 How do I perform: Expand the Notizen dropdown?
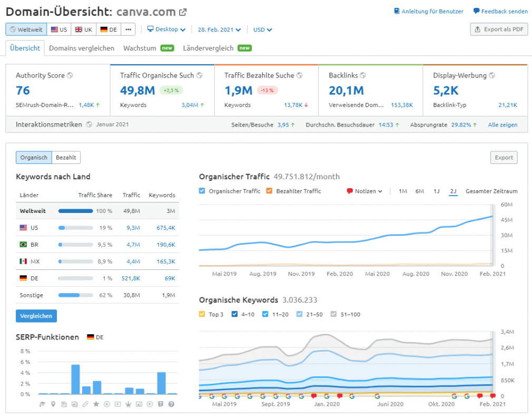pyautogui.click(x=364, y=191)
